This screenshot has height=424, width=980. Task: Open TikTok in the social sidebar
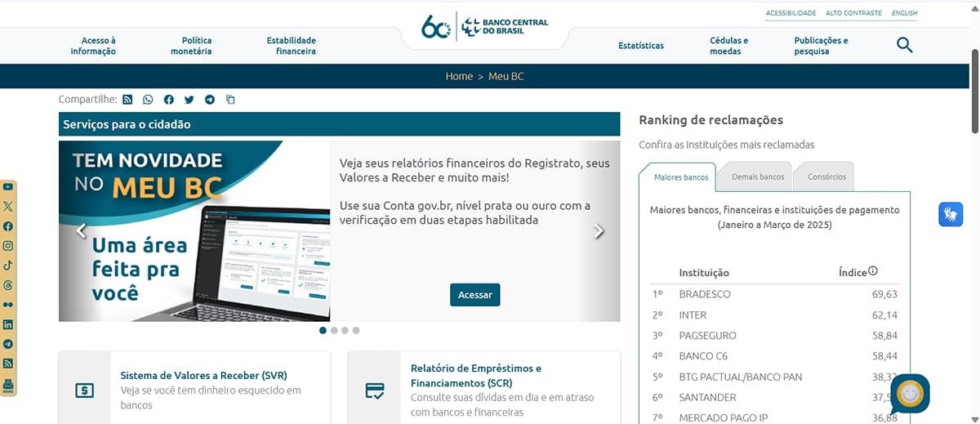pyautogui.click(x=8, y=266)
